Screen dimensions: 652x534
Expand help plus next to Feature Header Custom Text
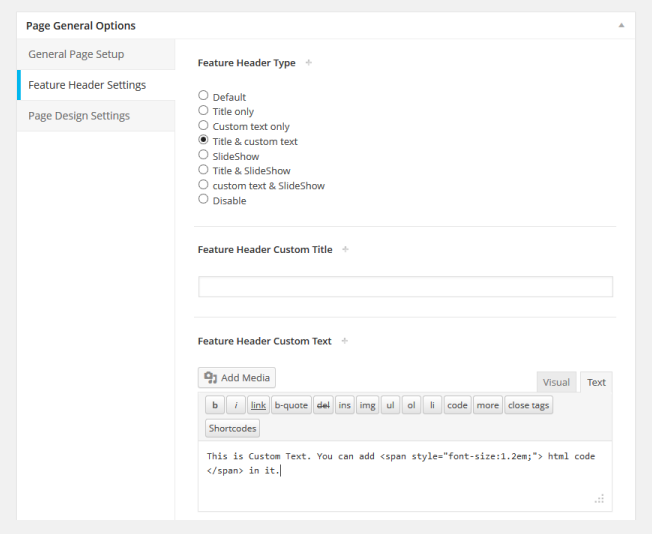344,341
